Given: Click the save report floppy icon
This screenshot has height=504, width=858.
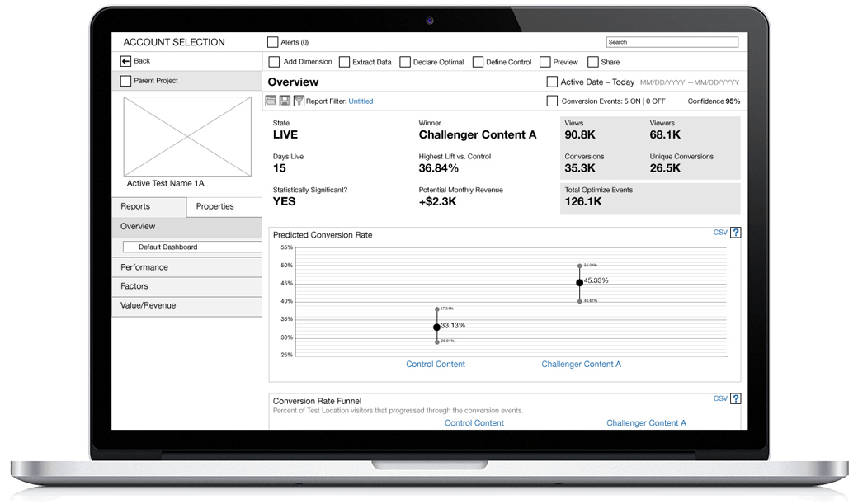Looking at the screenshot, I should (x=285, y=101).
